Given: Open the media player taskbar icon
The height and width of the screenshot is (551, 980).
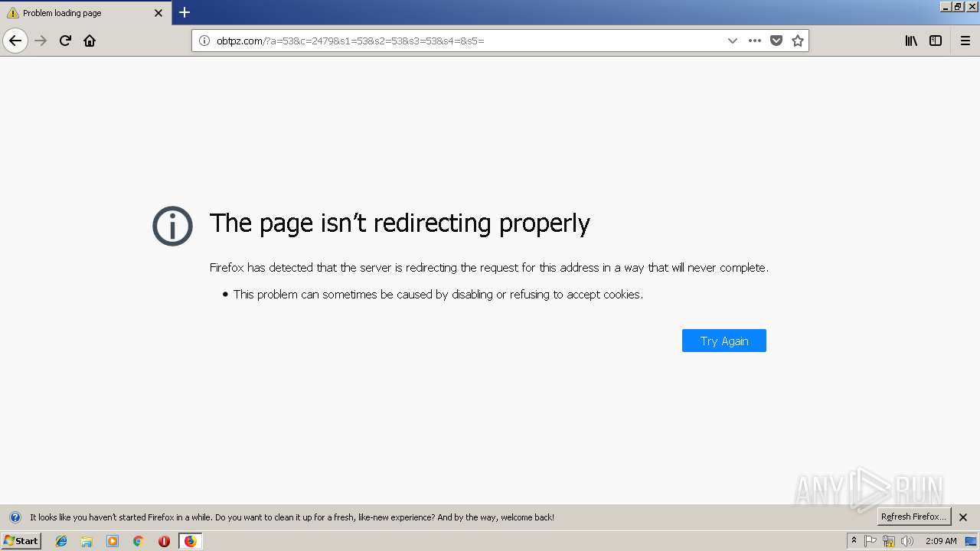Looking at the screenshot, I should click(x=113, y=541).
